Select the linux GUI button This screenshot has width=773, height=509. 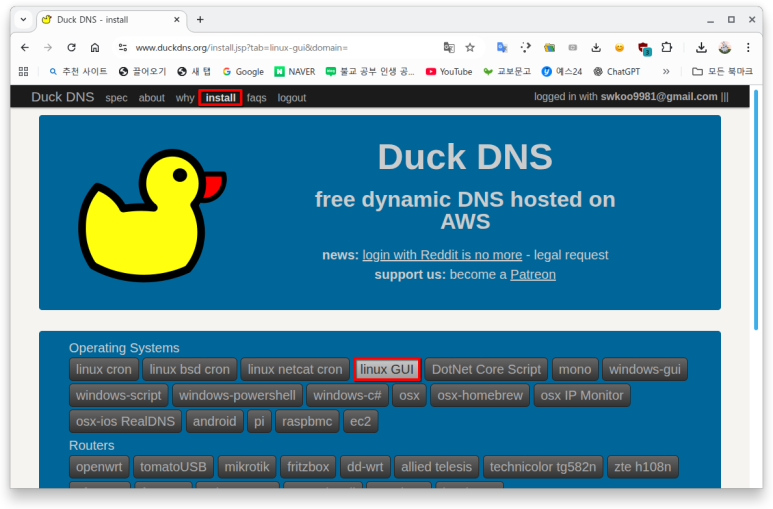(x=387, y=369)
